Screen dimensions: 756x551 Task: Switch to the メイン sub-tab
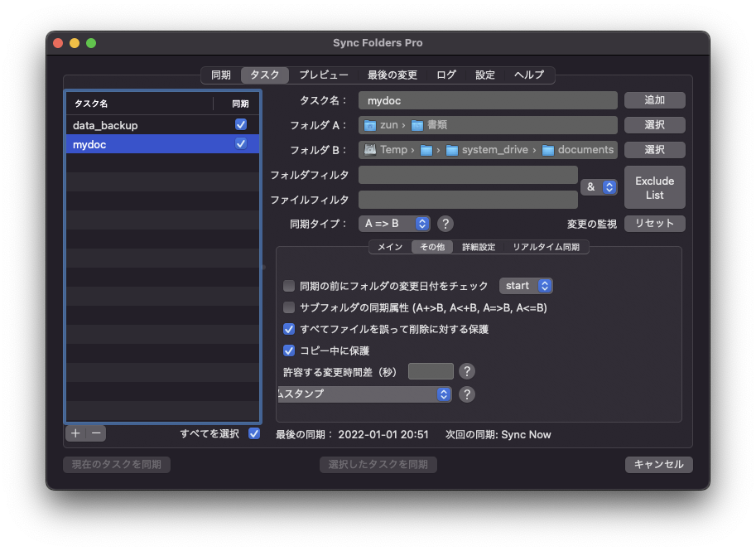[x=390, y=247]
